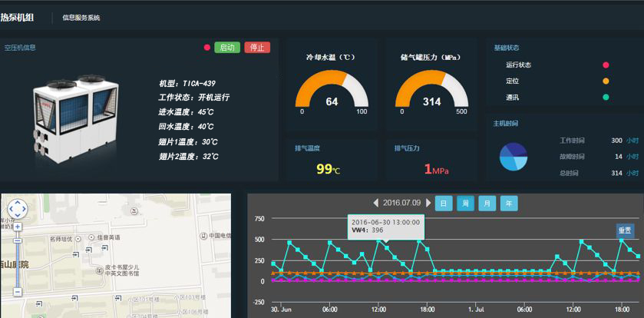Zoom in the map with plus button
Viewport: 644px width, 318px height.
coord(17,227)
